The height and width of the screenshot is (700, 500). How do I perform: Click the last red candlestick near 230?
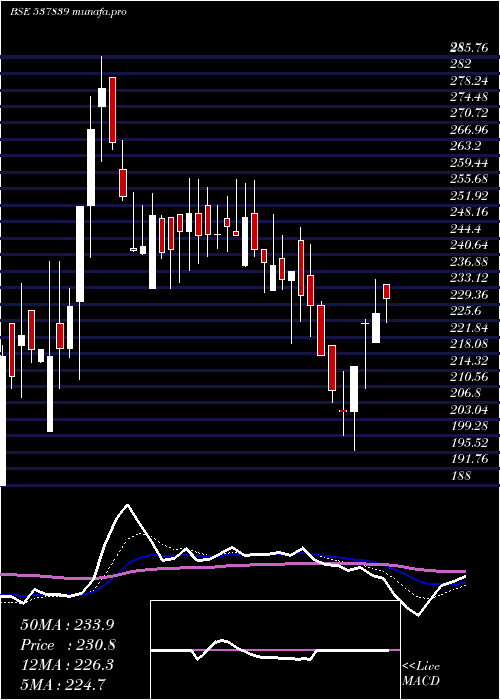(386, 292)
